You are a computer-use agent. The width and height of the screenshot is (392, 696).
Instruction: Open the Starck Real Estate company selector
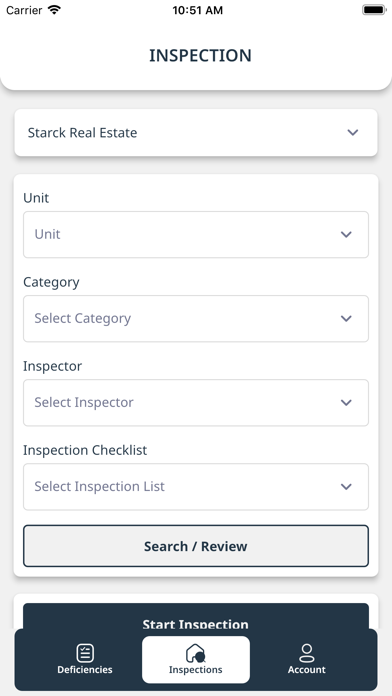[196, 133]
